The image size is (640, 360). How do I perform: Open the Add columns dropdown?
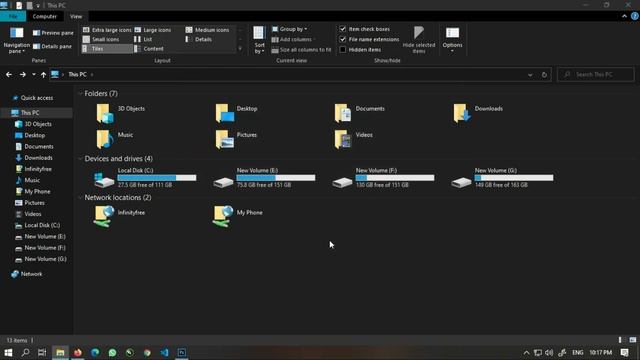pos(294,39)
